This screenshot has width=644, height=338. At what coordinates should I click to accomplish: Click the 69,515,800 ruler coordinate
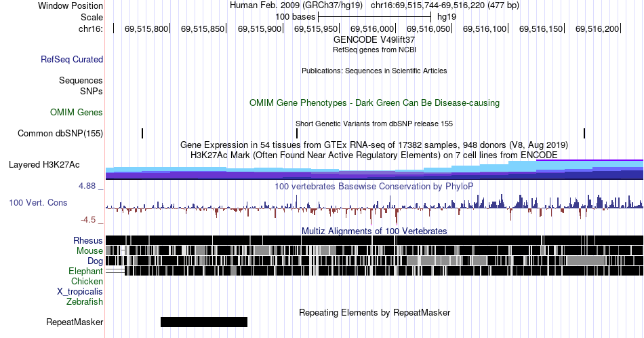point(146,29)
